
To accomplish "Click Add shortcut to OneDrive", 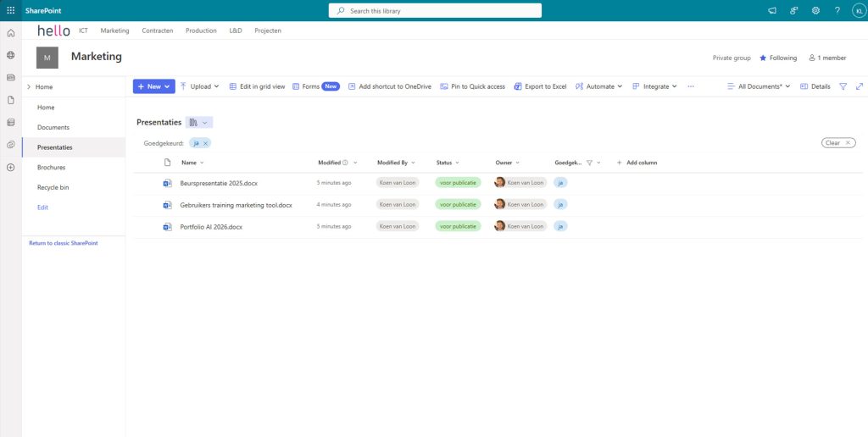I will click(x=390, y=86).
